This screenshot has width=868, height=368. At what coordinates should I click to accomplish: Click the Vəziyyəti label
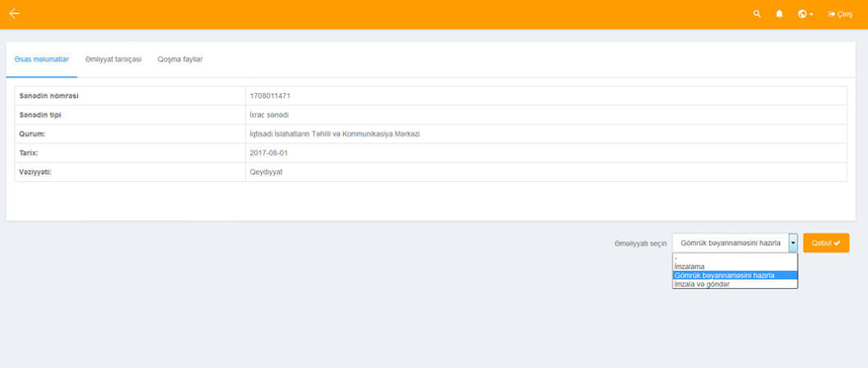(x=36, y=172)
